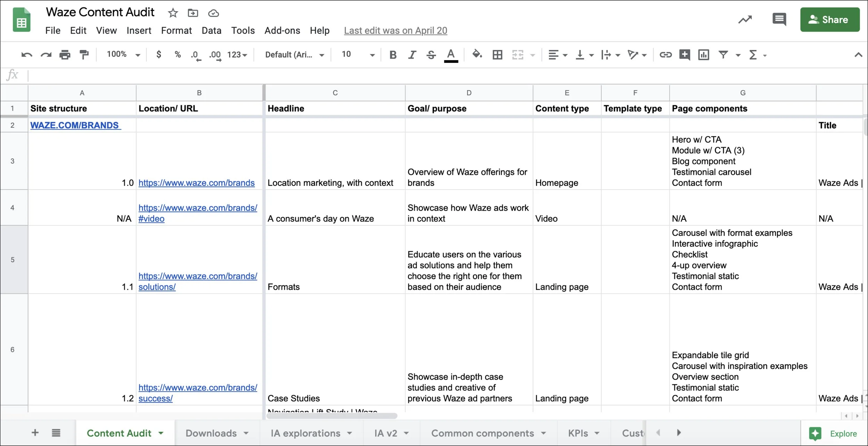Screen dimensions: 868x446
Task: Star the Waze Content Audit document
Action: [173, 13]
